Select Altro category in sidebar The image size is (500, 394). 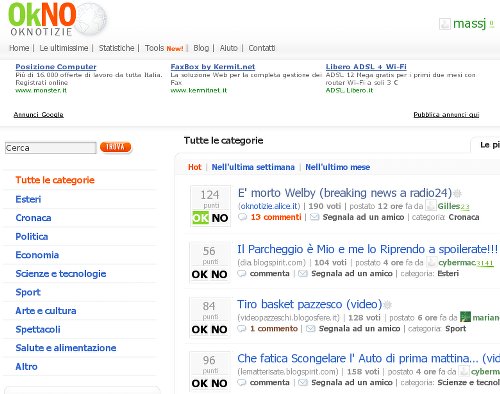[x=26, y=366]
